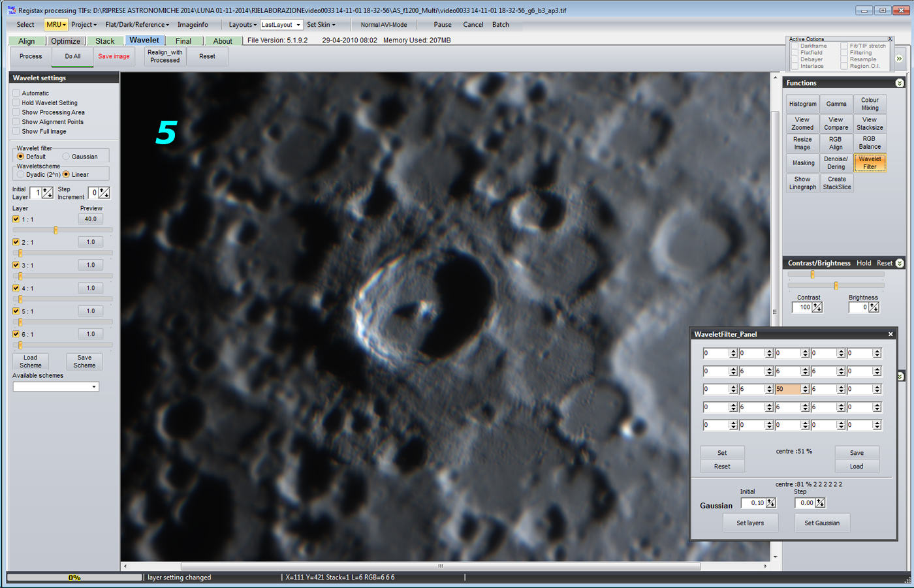Click View Zoomed function
The width and height of the screenshot is (914, 588).
pyautogui.click(x=802, y=124)
